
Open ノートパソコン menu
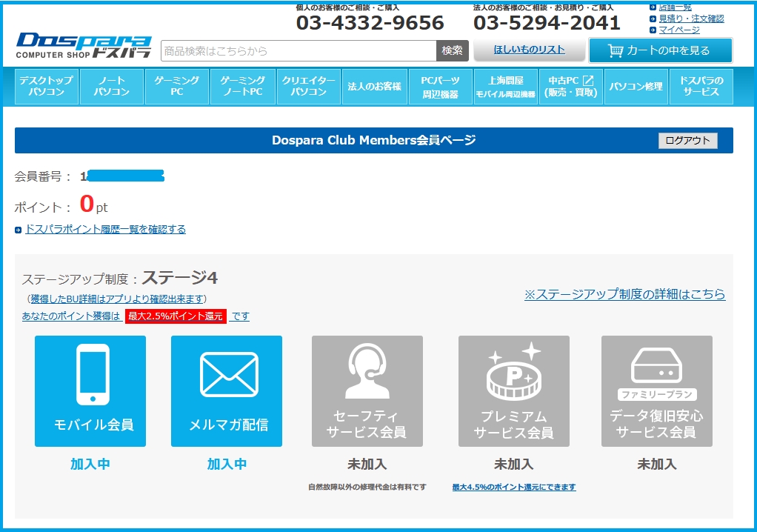coord(112,87)
